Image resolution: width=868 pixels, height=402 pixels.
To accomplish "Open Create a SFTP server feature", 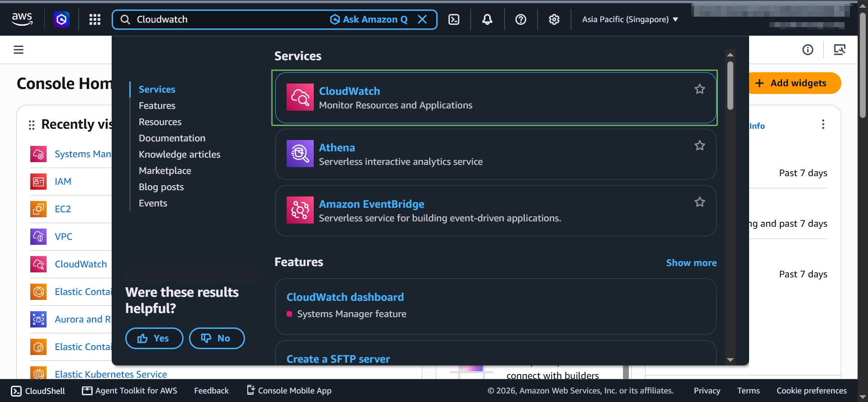I will [338, 359].
